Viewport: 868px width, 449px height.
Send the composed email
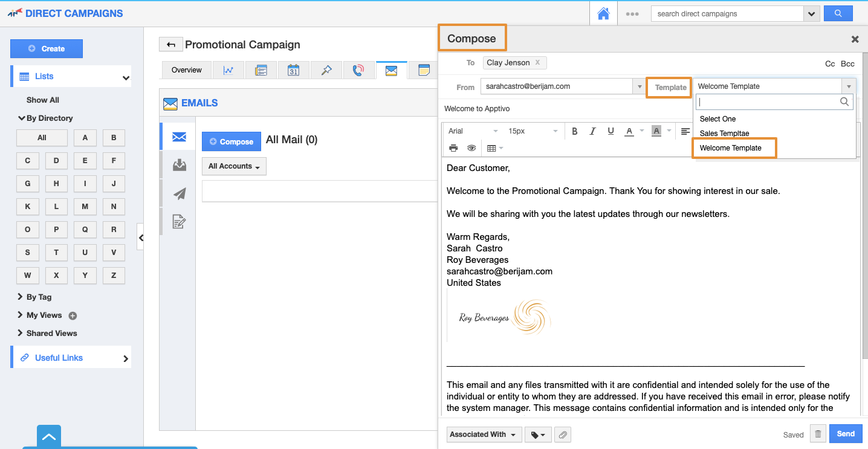pos(845,434)
